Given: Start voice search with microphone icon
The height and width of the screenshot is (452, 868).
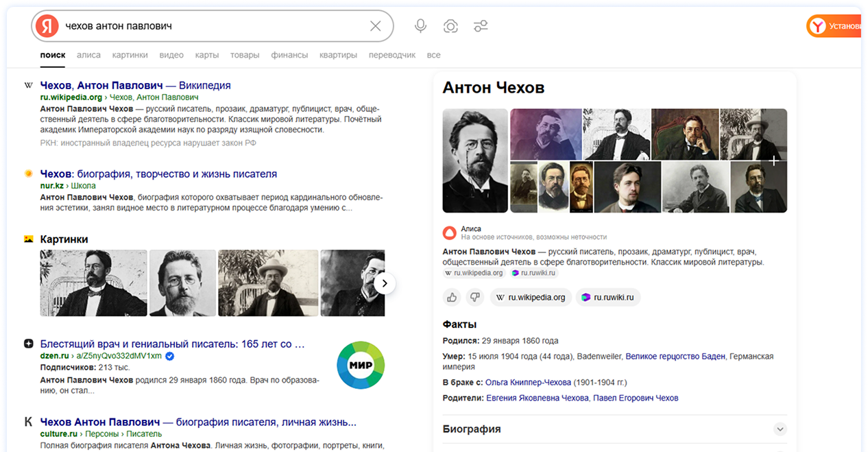Looking at the screenshot, I should (x=420, y=26).
